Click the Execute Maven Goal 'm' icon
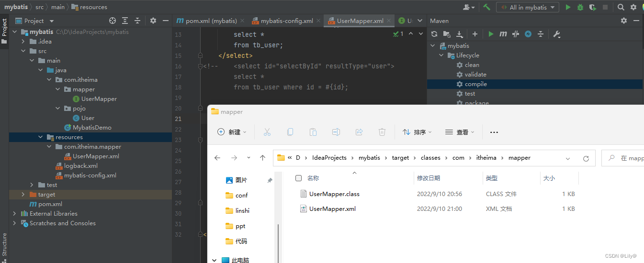This screenshot has height=263, width=644. (x=503, y=34)
